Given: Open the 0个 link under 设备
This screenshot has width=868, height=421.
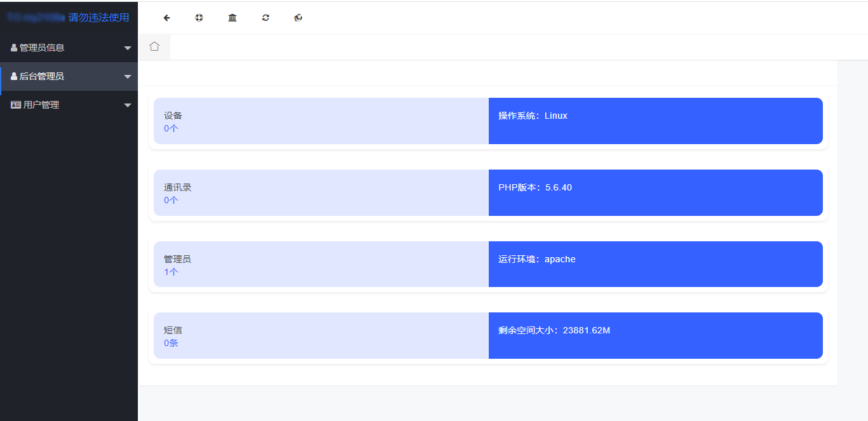Looking at the screenshot, I should (170, 128).
